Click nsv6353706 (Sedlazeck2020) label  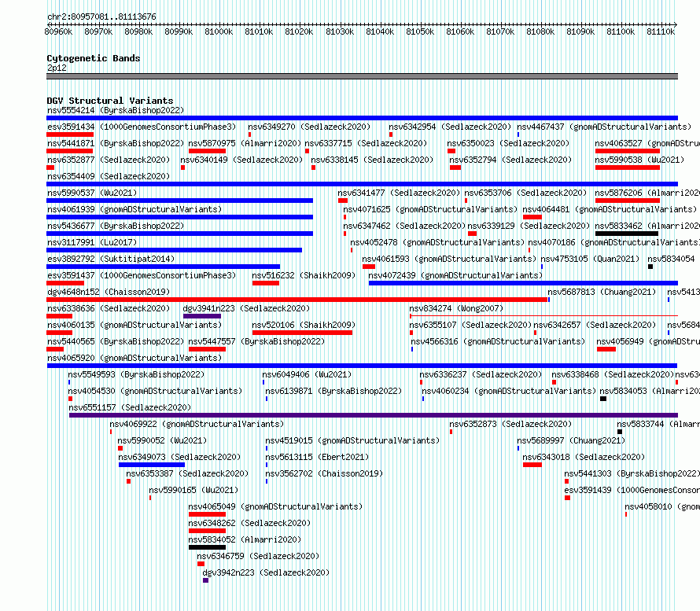point(525,193)
